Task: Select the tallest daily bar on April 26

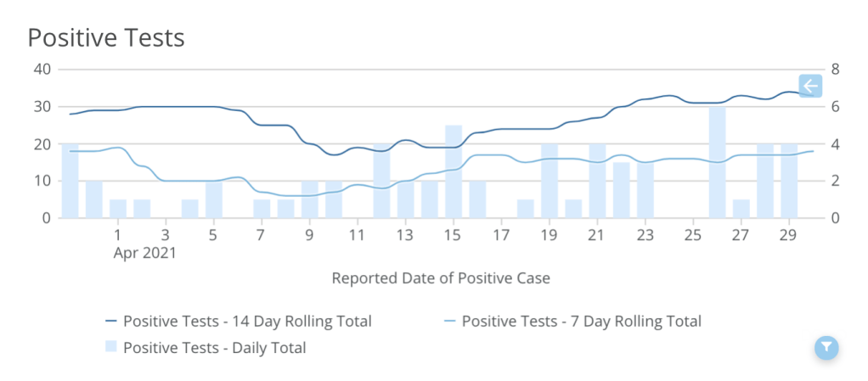Action: click(x=718, y=163)
